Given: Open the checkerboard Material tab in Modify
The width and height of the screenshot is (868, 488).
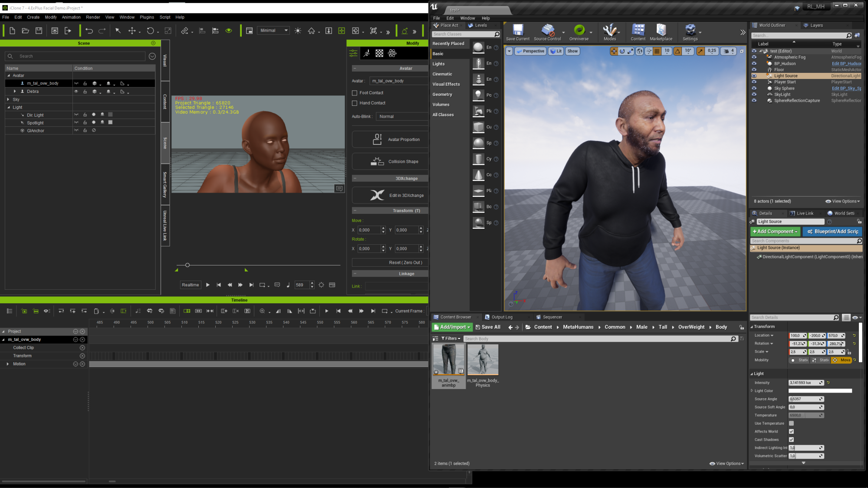Looking at the screenshot, I should click(x=379, y=53).
